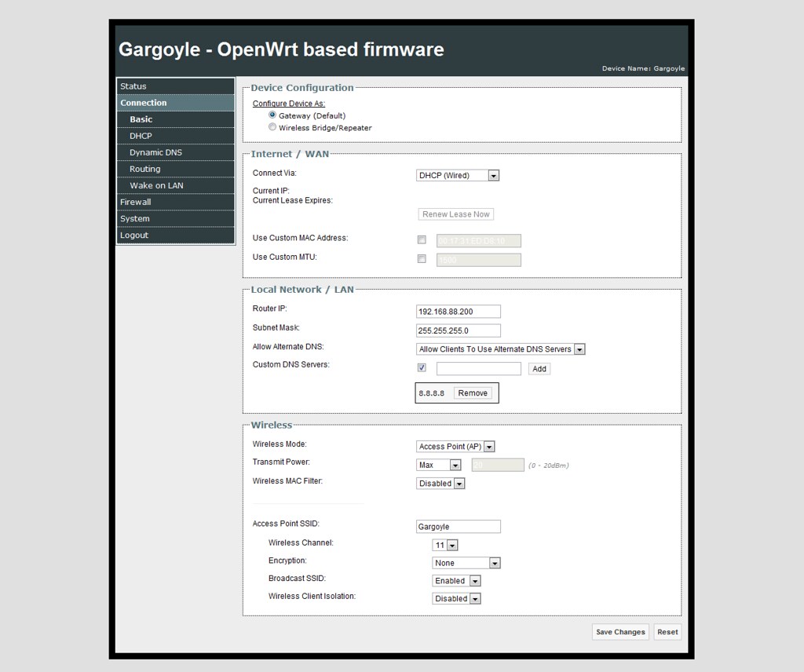Open the Connect Via dropdown
Image resolution: width=804 pixels, height=672 pixels.
[x=494, y=175]
